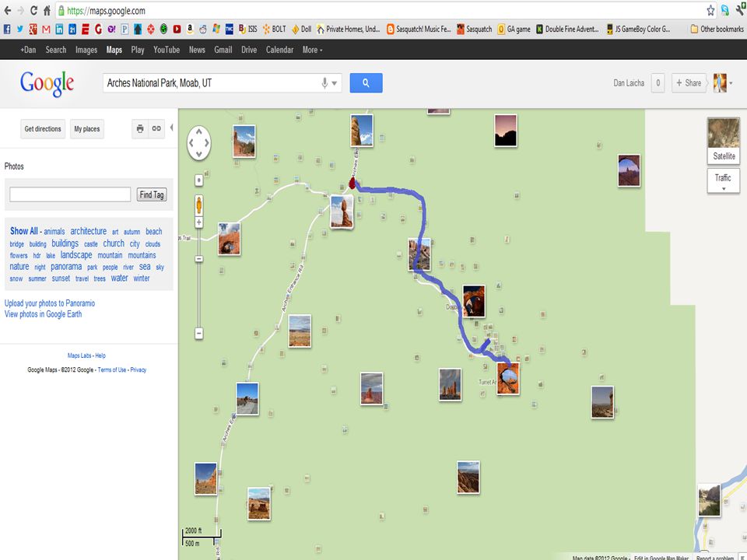Click the Find Tag button
Screen dimensions: 747x560
pyautogui.click(x=152, y=194)
